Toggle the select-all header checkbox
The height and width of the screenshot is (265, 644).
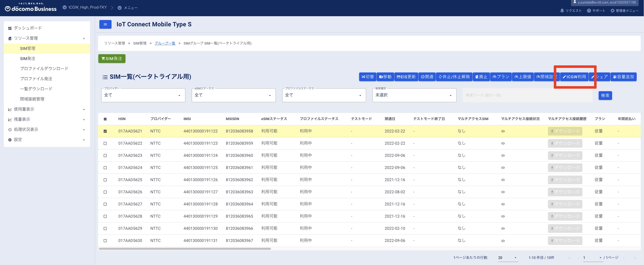pos(105,119)
